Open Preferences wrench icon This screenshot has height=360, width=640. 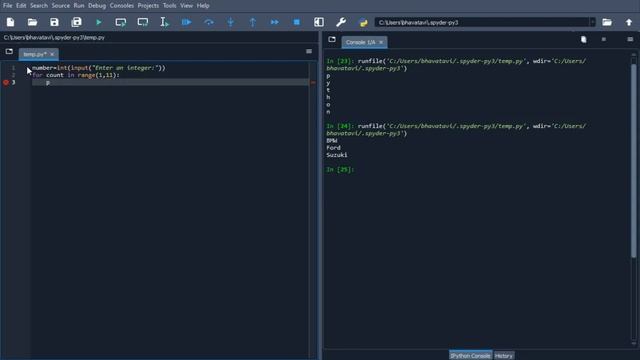click(341, 22)
